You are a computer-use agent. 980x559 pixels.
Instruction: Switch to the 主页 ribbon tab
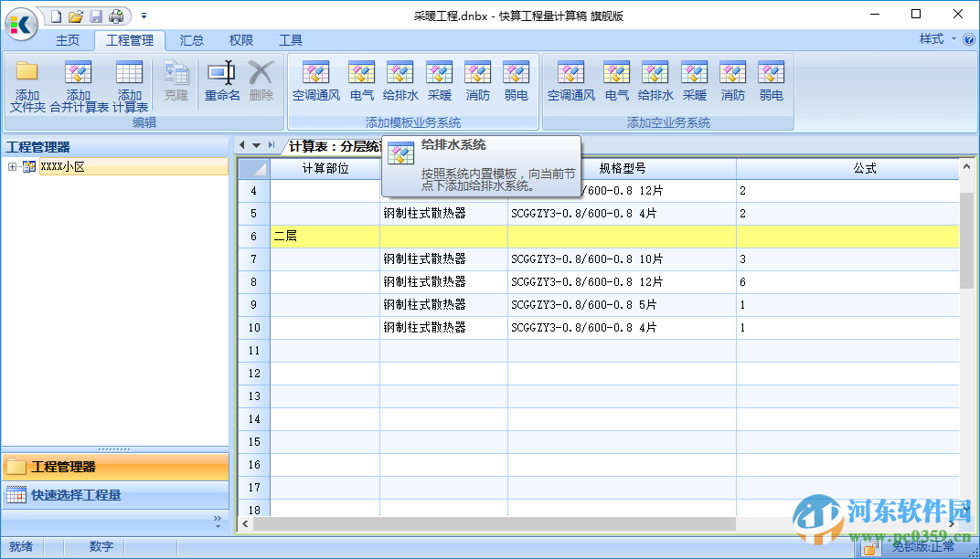(68, 40)
